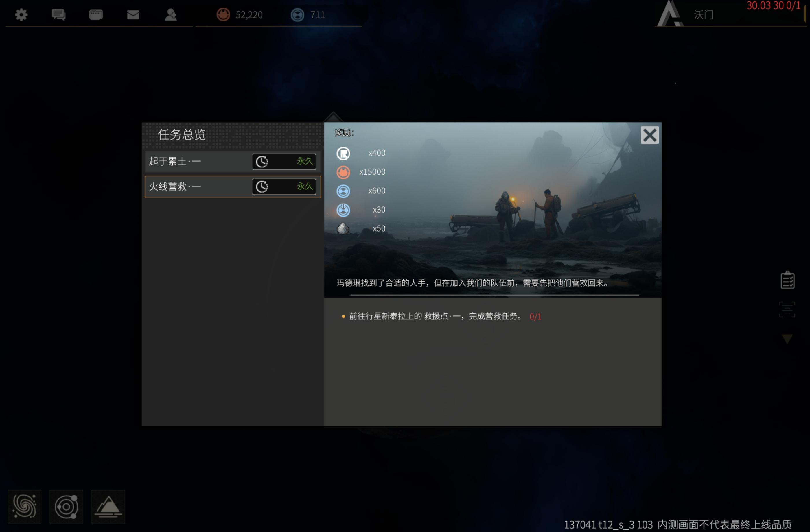Open the chat messages icon
The width and height of the screenshot is (810, 532).
click(58, 15)
